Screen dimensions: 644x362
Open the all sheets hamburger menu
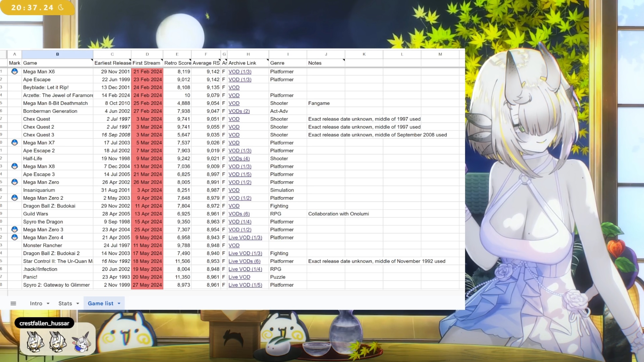13,303
